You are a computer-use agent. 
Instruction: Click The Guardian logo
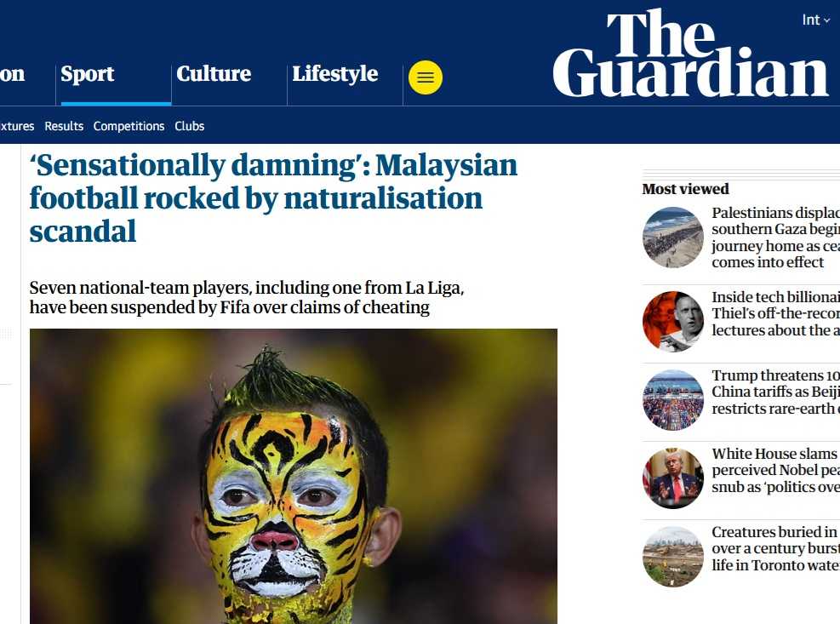point(690,53)
